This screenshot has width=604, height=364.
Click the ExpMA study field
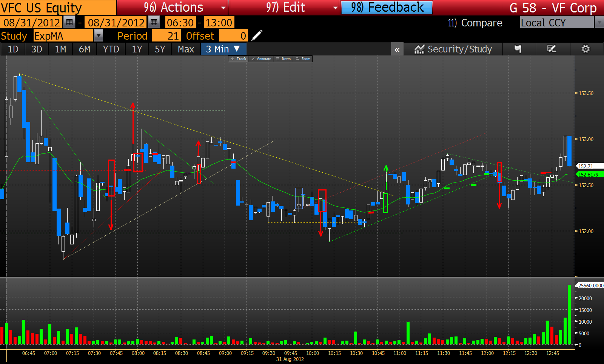[63, 36]
